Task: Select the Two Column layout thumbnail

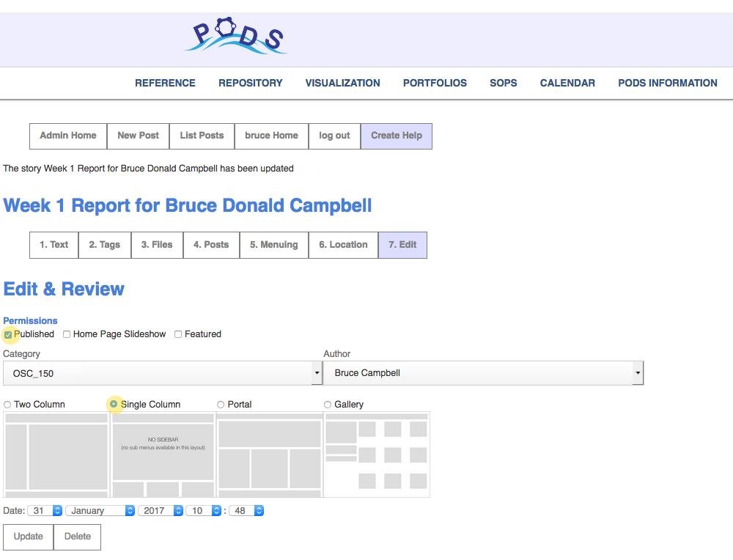Action: [56, 454]
